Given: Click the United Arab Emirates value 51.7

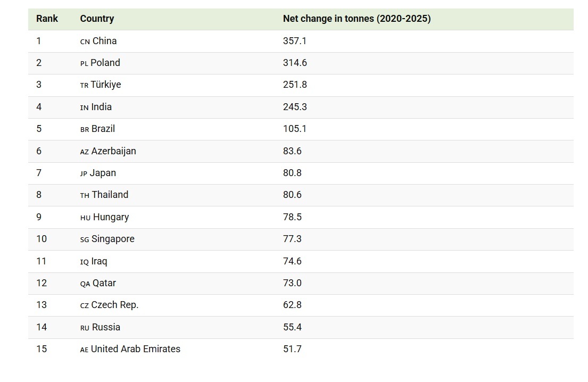Looking at the screenshot, I should click(292, 349).
